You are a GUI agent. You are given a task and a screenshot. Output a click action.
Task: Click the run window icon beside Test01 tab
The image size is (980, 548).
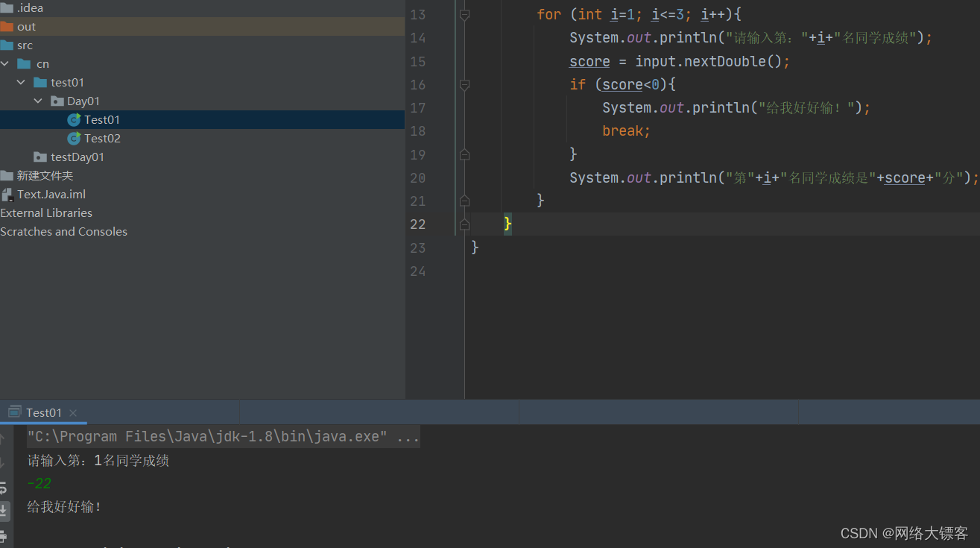click(x=13, y=412)
